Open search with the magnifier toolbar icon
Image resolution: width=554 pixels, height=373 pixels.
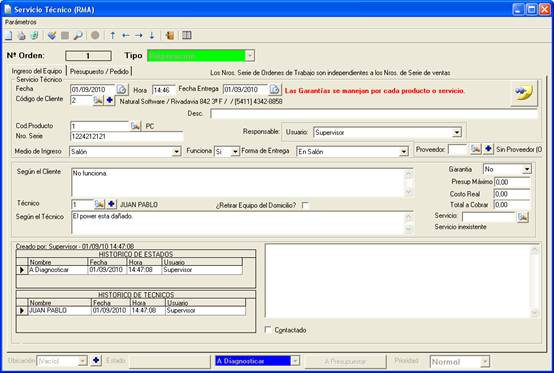pos(78,35)
